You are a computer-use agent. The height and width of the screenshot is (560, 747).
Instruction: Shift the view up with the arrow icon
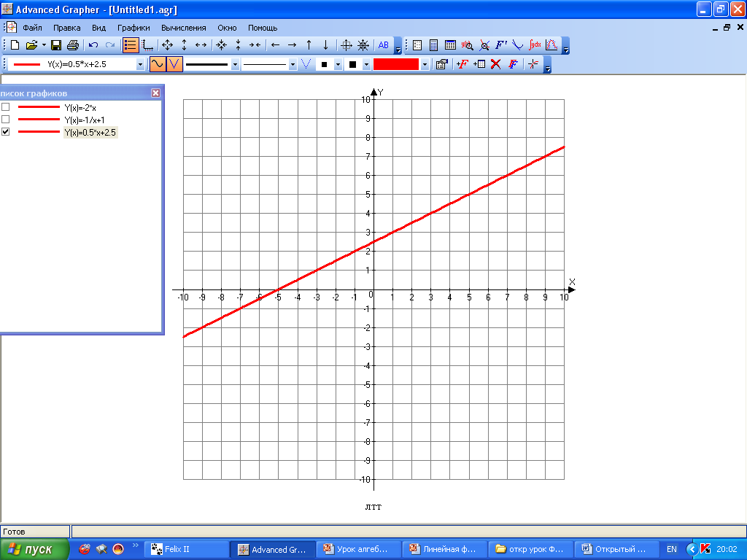pyautogui.click(x=309, y=45)
